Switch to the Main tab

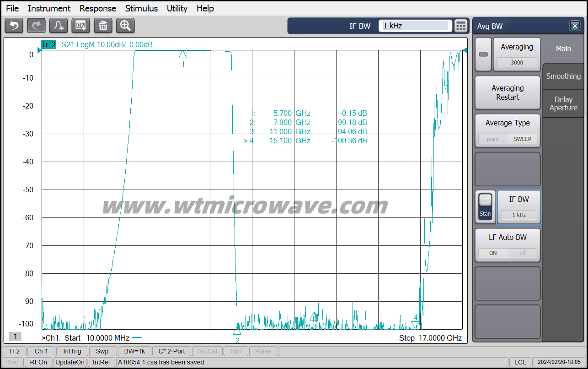[x=563, y=49]
